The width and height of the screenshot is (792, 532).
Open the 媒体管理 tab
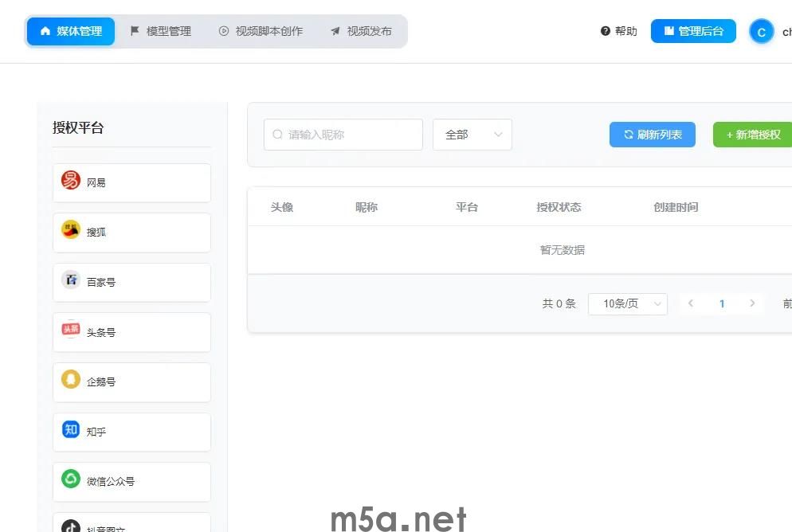[71, 31]
